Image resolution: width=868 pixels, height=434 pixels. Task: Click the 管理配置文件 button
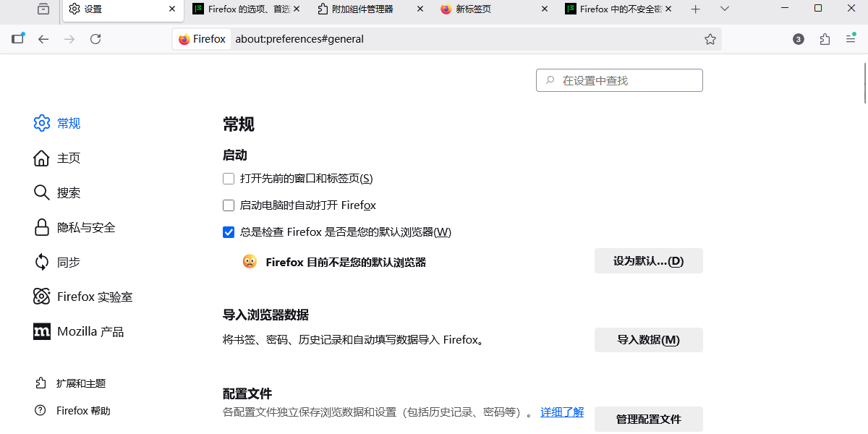648,419
